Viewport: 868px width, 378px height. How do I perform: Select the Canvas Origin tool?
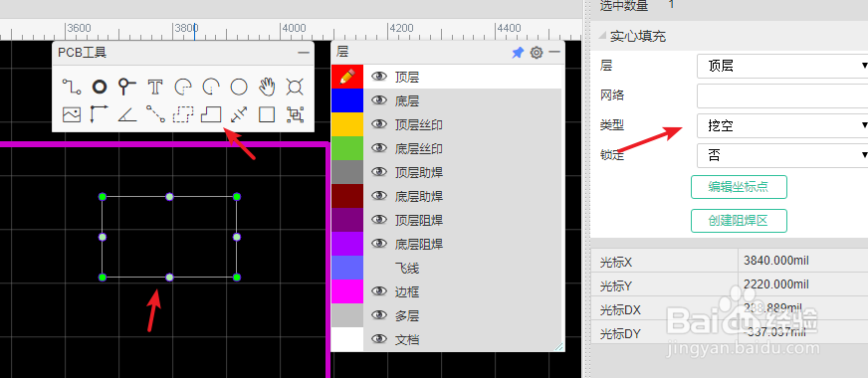100,114
